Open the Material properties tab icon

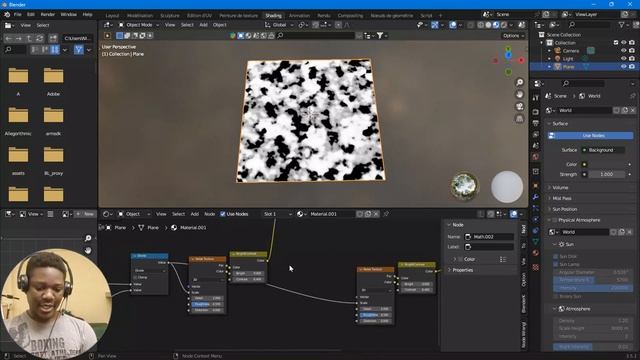click(x=536, y=253)
